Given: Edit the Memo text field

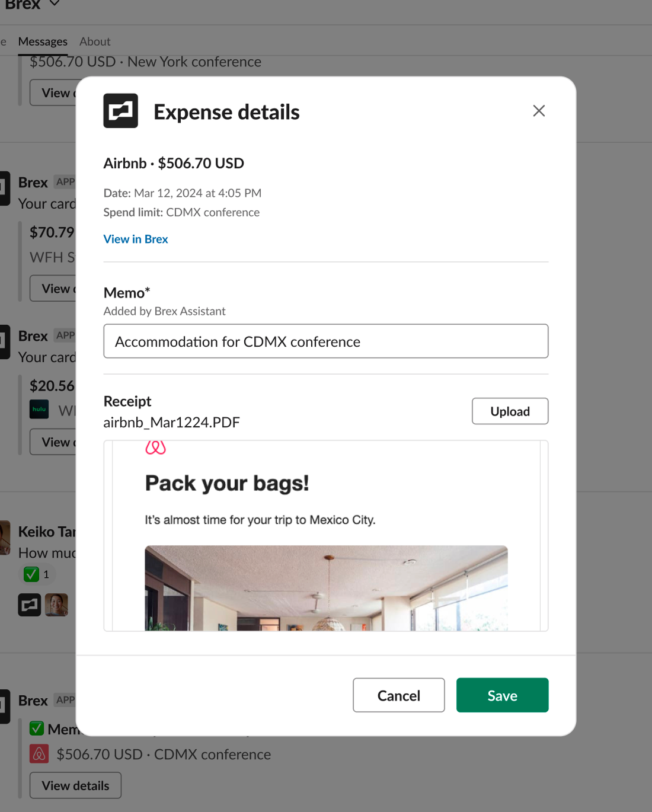Looking at the screenshot, I should (326, 341).
